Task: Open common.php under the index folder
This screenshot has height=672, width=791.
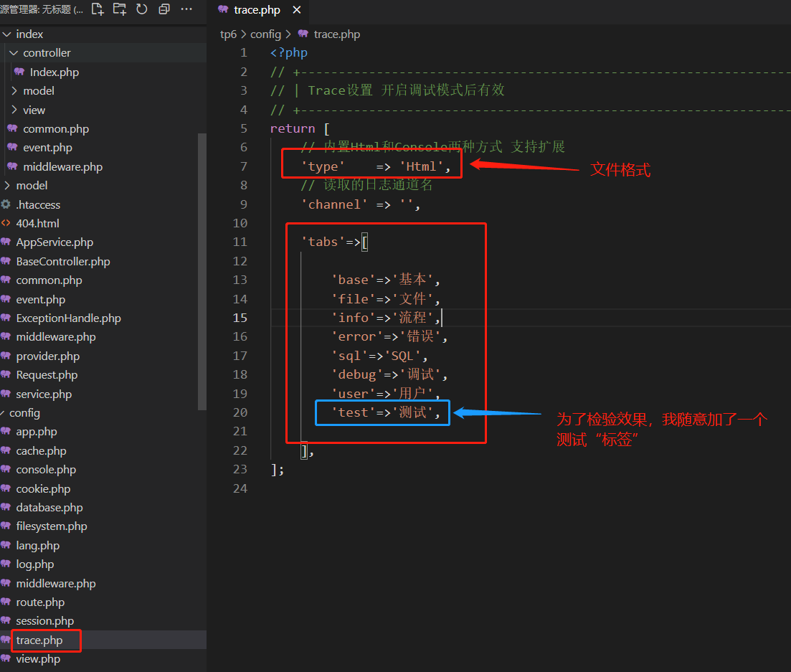Action: pyautogui.click(x=56, y=129)
